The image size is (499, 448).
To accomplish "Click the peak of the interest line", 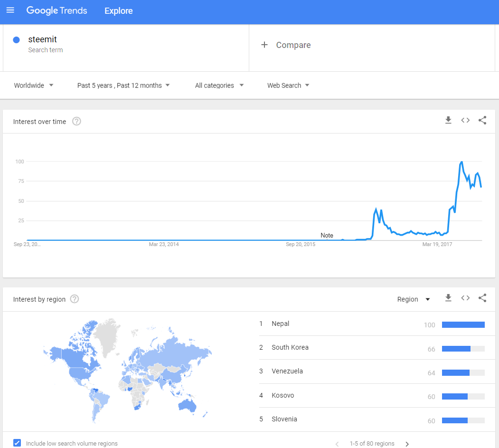I will [x=461, y=162].
